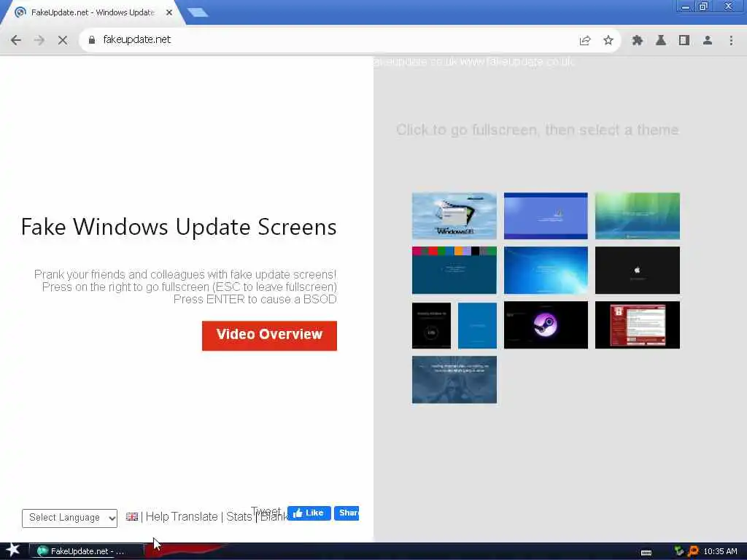Select the Windows 7 light-blue theme thumbnail
The width and height of the screenshot is (747, 560).
click(x=546, y=270)
